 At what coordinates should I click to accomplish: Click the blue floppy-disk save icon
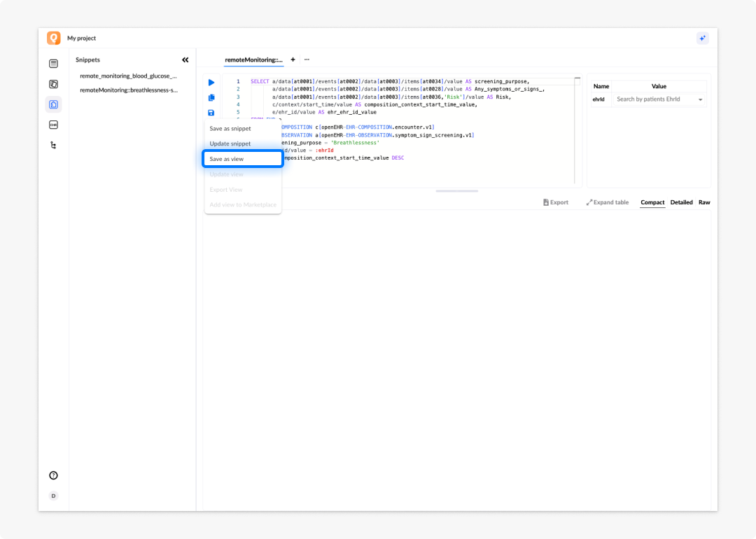tap(211, 113)
